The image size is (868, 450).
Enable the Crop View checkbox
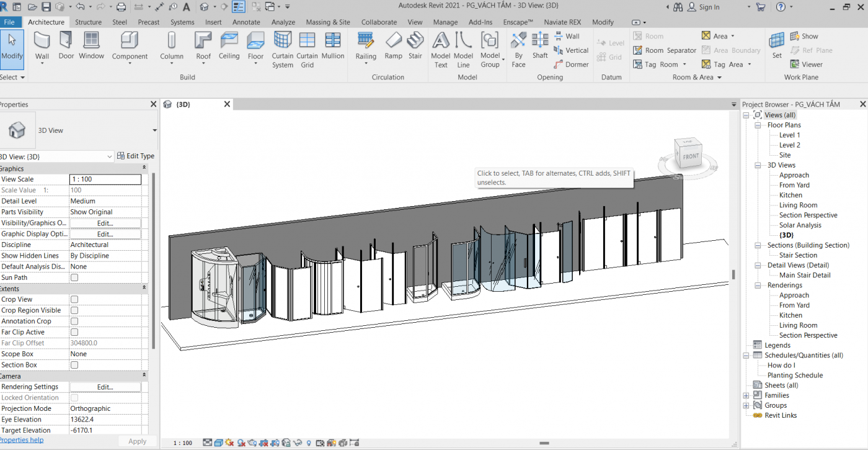(74, 299)
